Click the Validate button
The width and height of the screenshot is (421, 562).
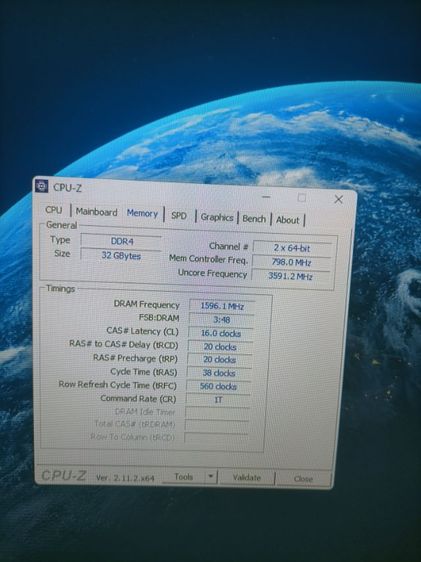click(x=247, y=477)
